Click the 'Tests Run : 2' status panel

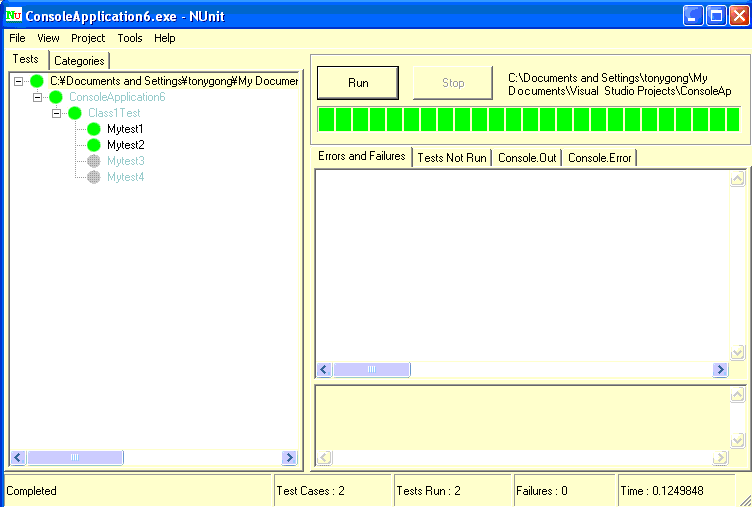click(453, 491)
